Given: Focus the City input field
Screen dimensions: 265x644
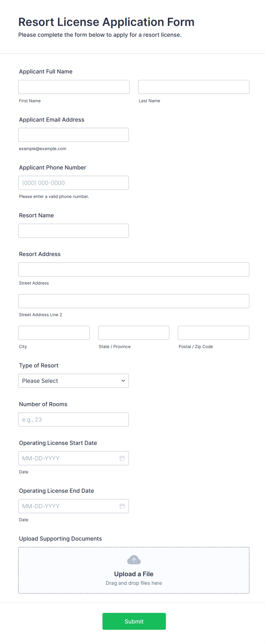Looking at the screenshot, I should point(54,333).
